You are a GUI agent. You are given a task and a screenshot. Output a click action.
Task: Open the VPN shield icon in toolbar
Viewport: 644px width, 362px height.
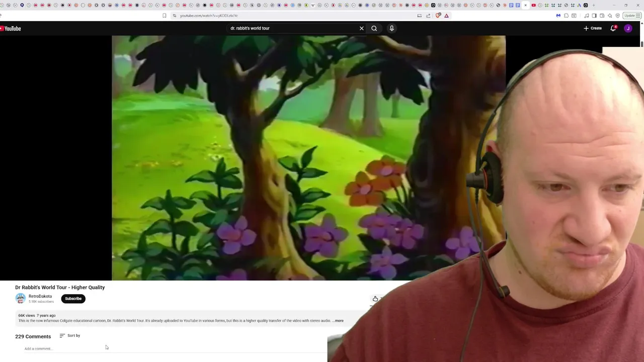pyautogui.click(x=617, y=16)
